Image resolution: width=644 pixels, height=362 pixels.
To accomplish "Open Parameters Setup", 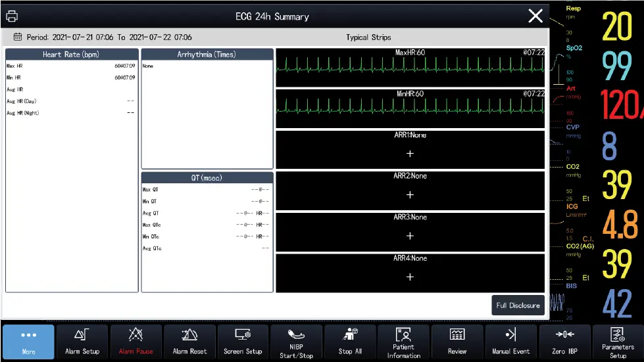I will (618, 342).
